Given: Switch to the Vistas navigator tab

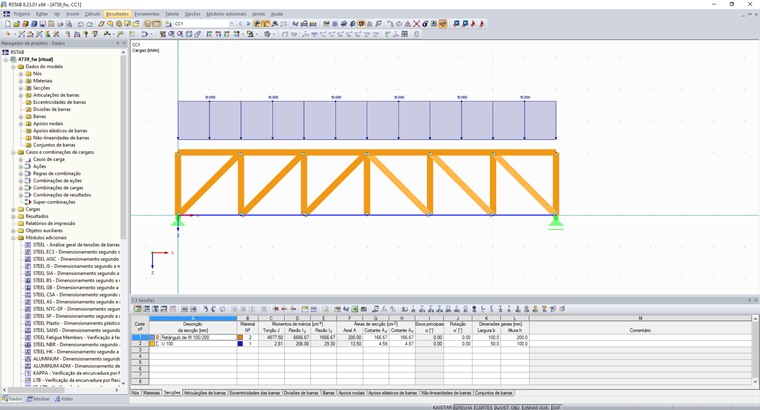Looking at the screenshot, I should tap(64, 399).
